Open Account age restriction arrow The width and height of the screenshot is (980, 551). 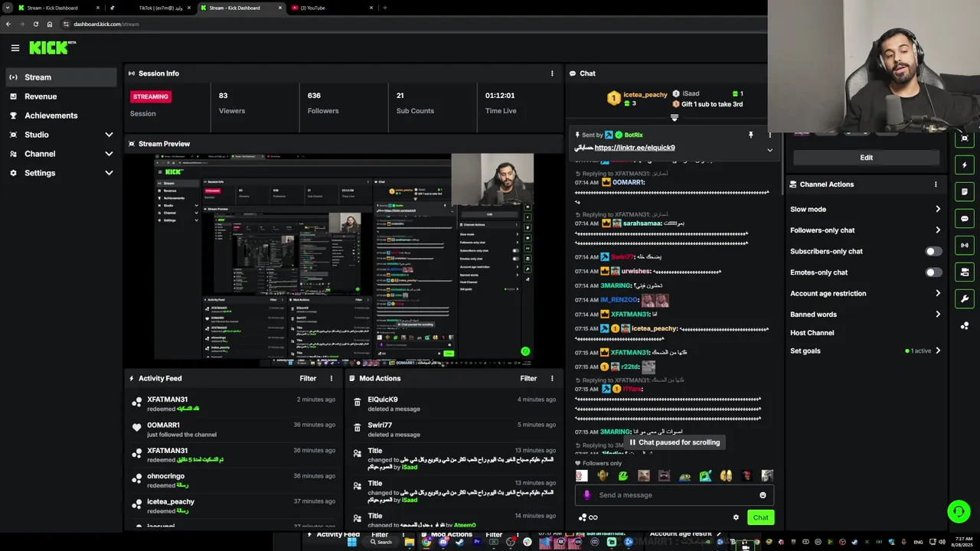click(x=938, y=293)
